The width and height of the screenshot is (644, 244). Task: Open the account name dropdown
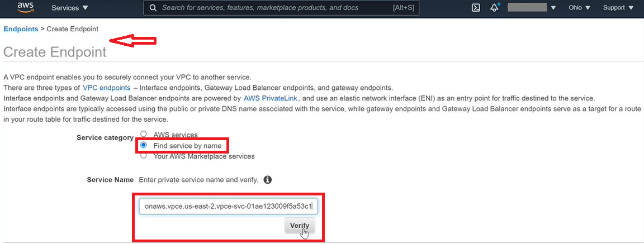pyautogui.click(x=531, y=8)
